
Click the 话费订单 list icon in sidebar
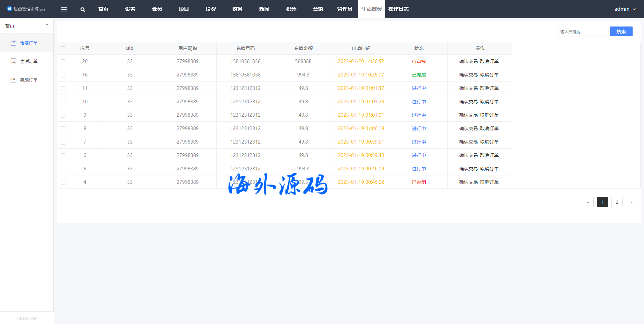pyautogui.click(x=13, y=43)
